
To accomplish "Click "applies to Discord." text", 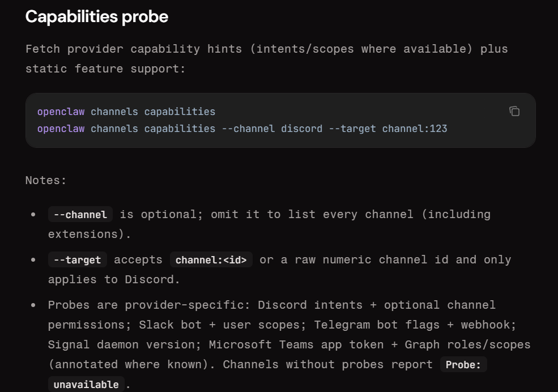I will [x=114, y=280].
